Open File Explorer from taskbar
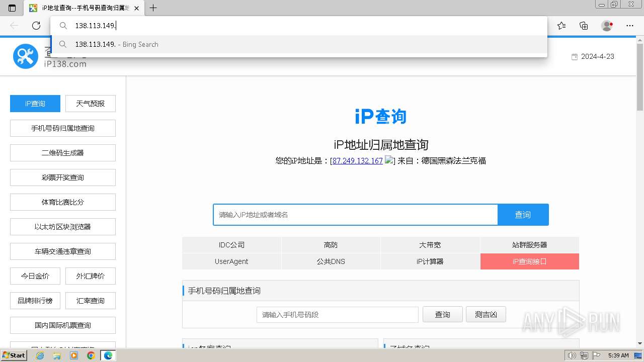 coord(57,355)
